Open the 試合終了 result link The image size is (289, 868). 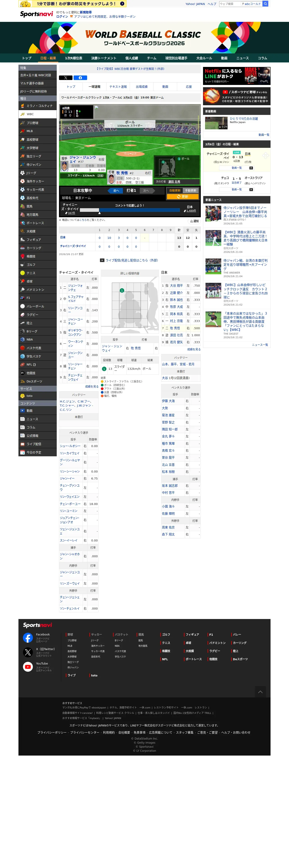pos(237,183)
